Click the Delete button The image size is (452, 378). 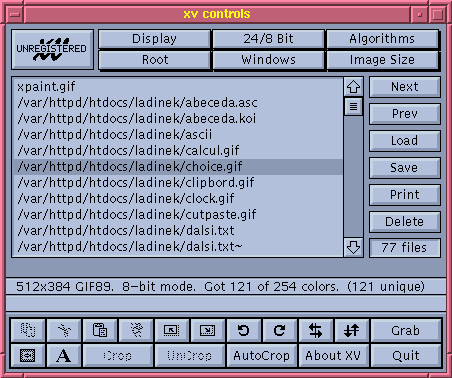click(x=405, y=222)
